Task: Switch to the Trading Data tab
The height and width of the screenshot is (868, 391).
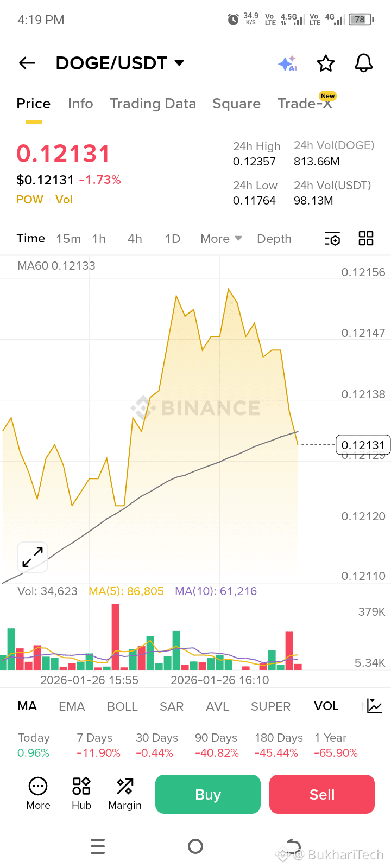Action: pyautogui.click(x=153, y=104)
